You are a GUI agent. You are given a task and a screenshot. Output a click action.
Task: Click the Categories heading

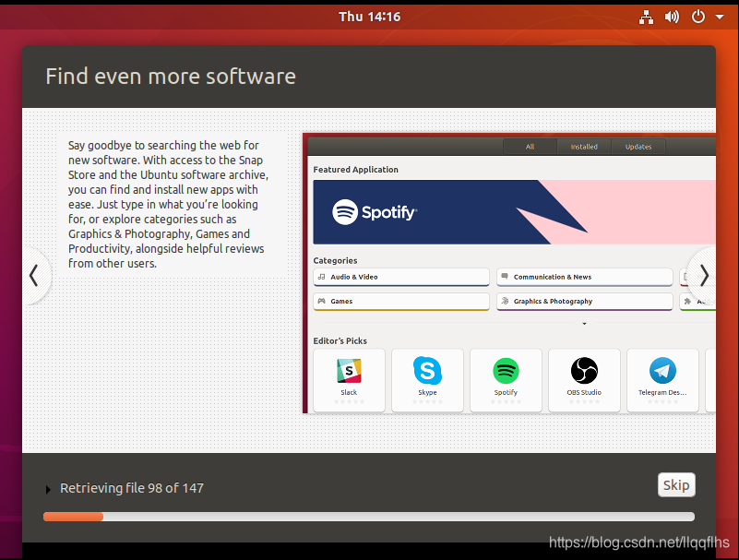point(335,261)
